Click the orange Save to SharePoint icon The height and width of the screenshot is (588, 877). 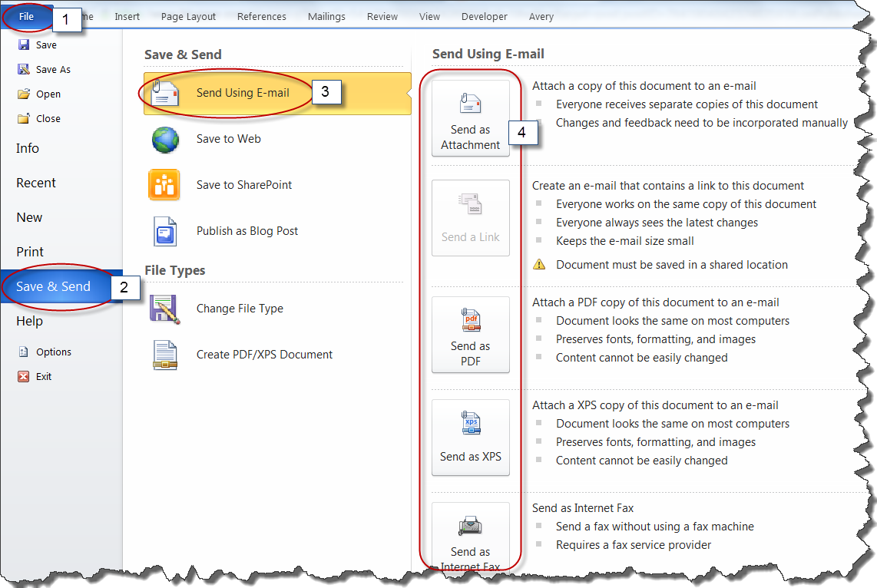pos(164,185)
